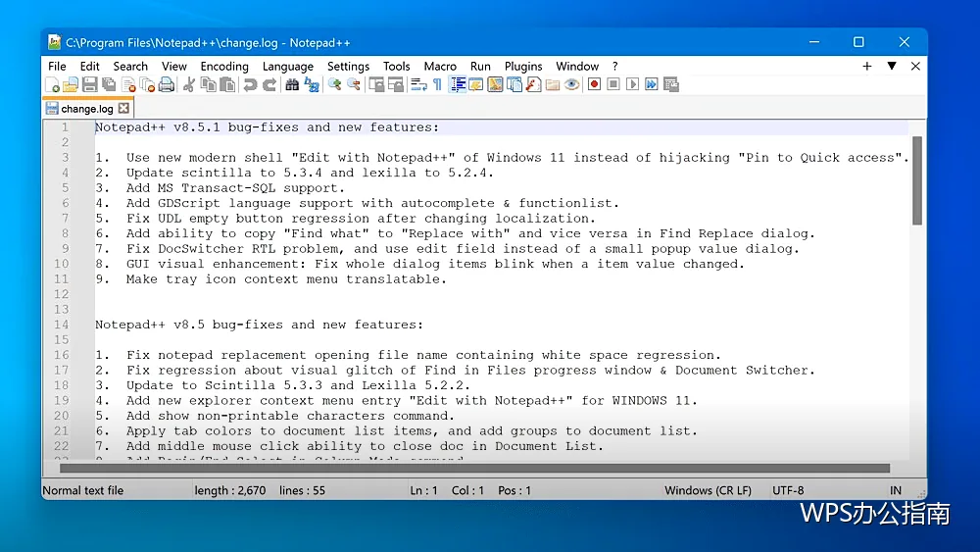Select the change.log tab

[x=87, y=109]
